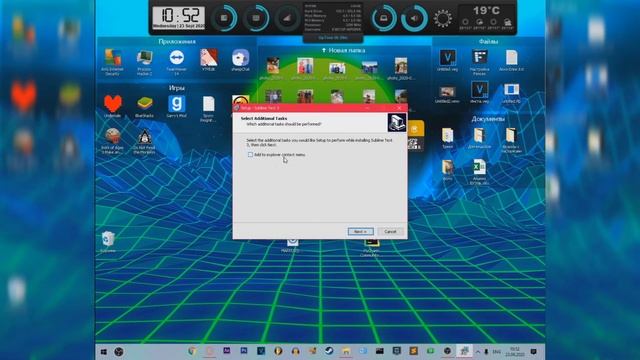Close the Sublime Text Setup window
Screen dimensions: 640x360
point(399,108)
